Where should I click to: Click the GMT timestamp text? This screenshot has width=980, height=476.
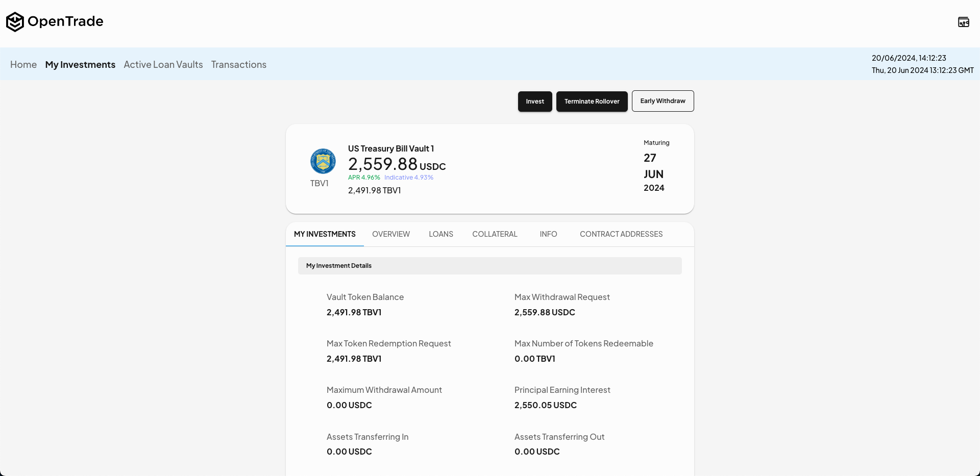[x=923, y=70]
